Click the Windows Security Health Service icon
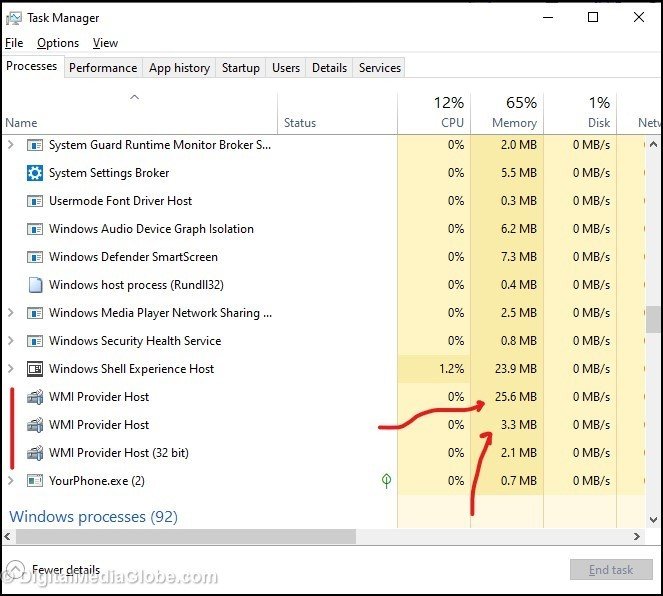Image resolution: width=663 pixels, height=596 pixels. pyautogui.click(x=35, y=341)
